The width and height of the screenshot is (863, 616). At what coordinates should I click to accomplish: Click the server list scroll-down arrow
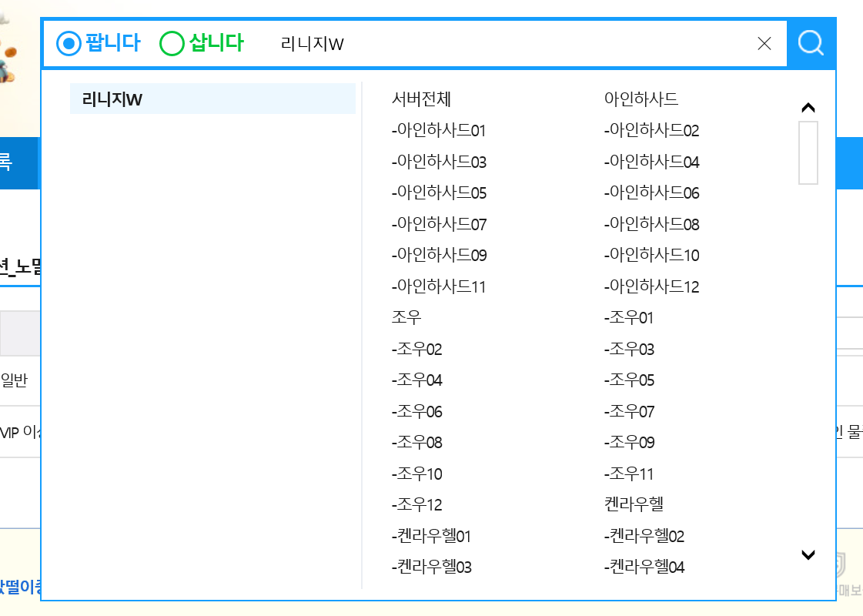[808, 554]
